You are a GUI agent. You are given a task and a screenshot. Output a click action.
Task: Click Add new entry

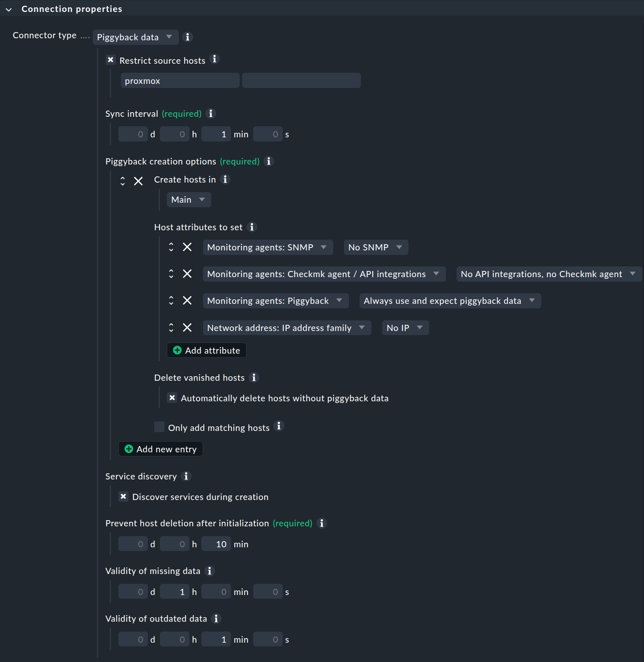pyautogui.click(x=160, y=449)
